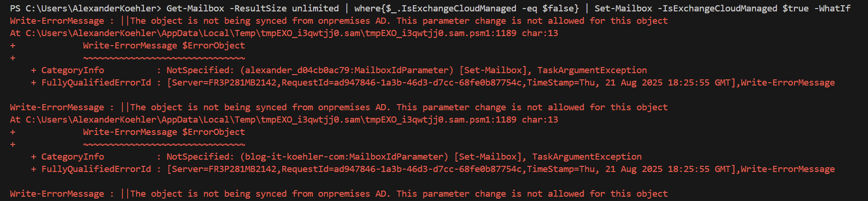868x201 pixels.
Task: Click the first Write-ErrorMessage error heading
Action: coord(56,21)
